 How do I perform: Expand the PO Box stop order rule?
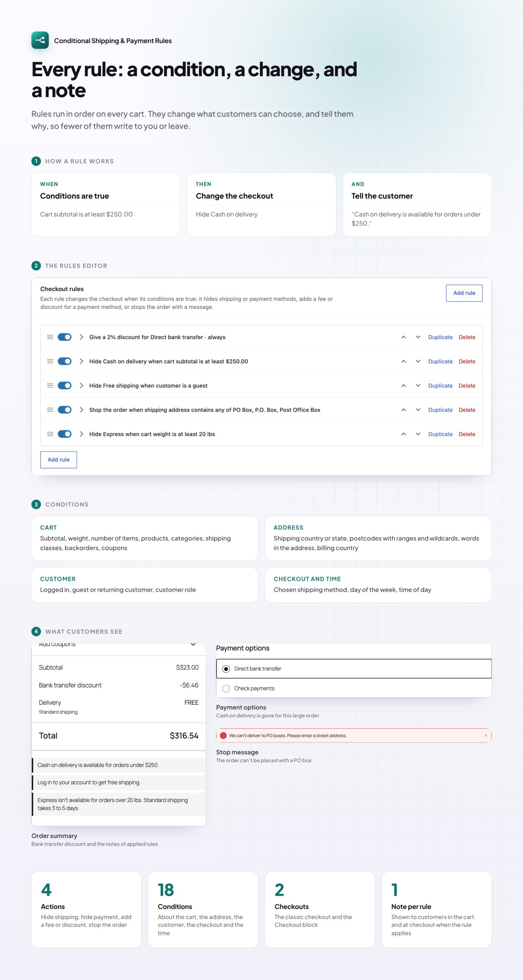click(81, 410)
